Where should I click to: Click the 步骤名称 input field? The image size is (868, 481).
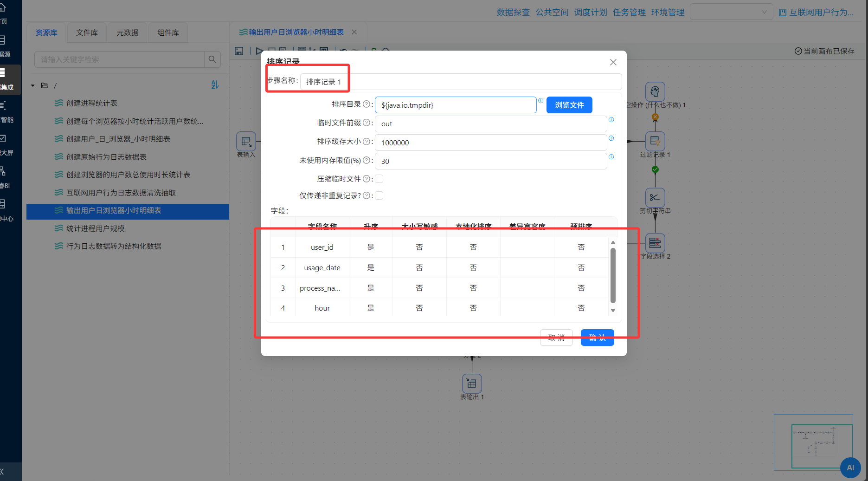click(461, 82)
